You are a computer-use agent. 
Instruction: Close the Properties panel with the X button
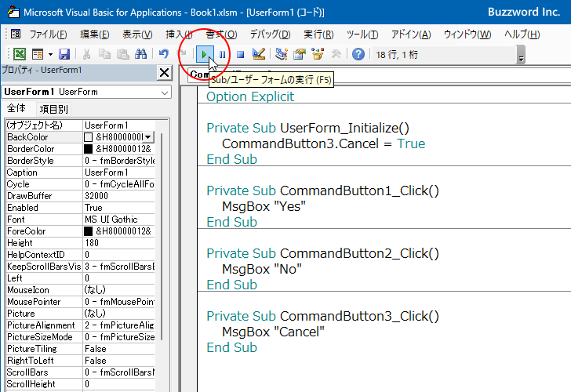tap(164, 73)
